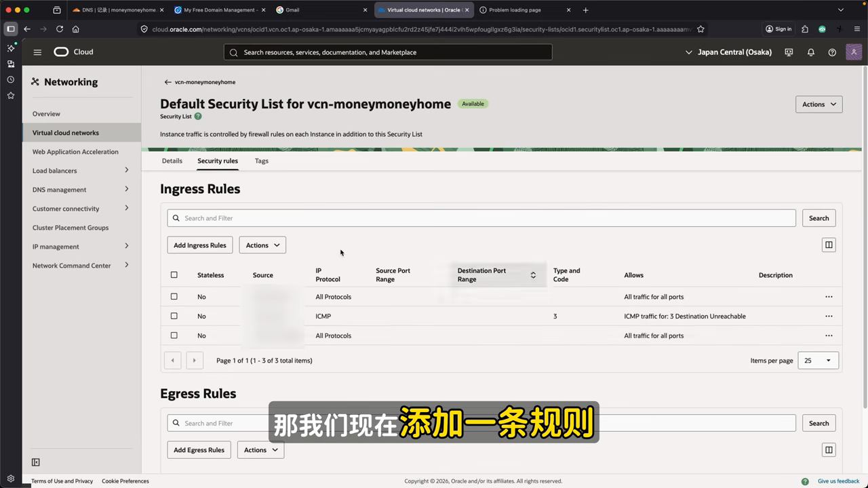The height and width of the screenshot is (488, 868).
Task: Switch to My Free Domain Management tab
Action: [x=219, y=10]
